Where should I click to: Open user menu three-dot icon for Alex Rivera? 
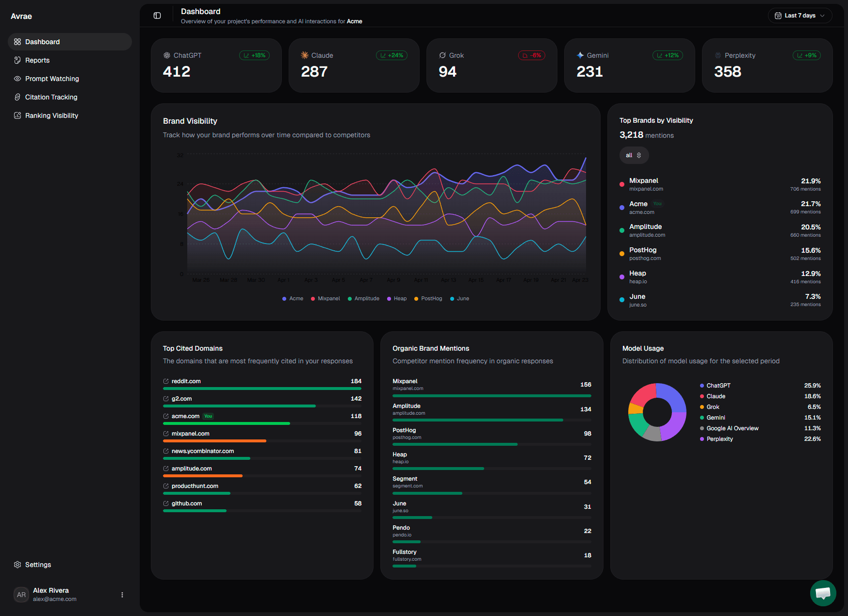(122, 595)
